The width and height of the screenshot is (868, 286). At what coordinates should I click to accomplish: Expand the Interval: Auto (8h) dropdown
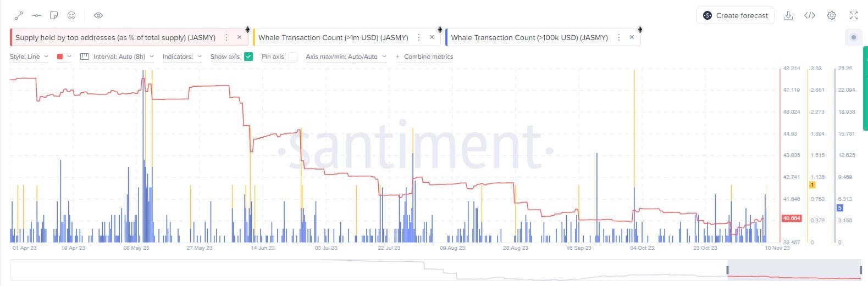tap(117, 57)
